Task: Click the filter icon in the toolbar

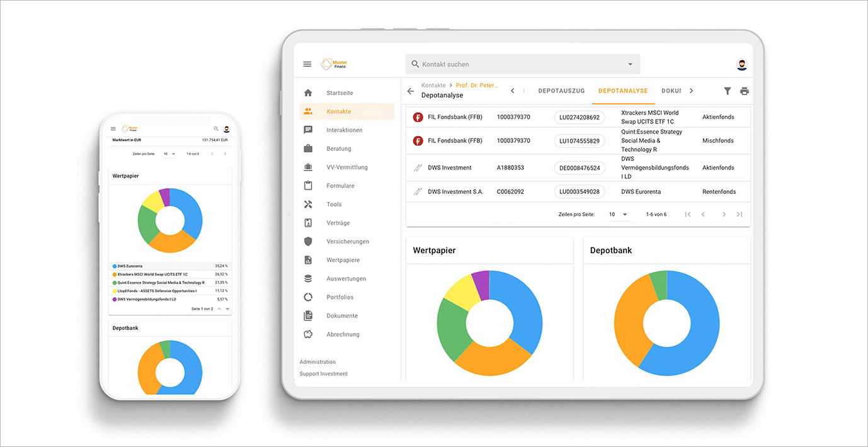Action: 728,91
